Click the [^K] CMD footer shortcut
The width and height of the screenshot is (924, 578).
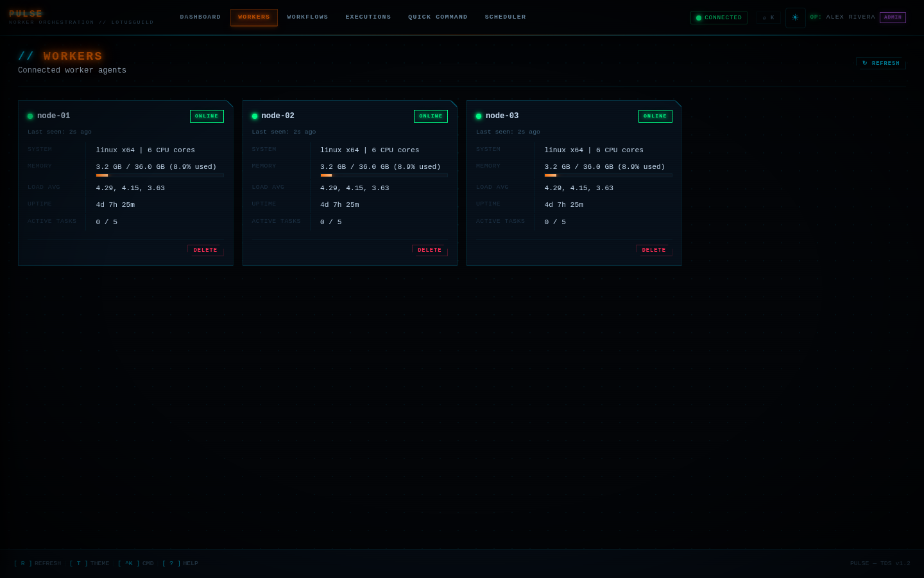[135, 564]
